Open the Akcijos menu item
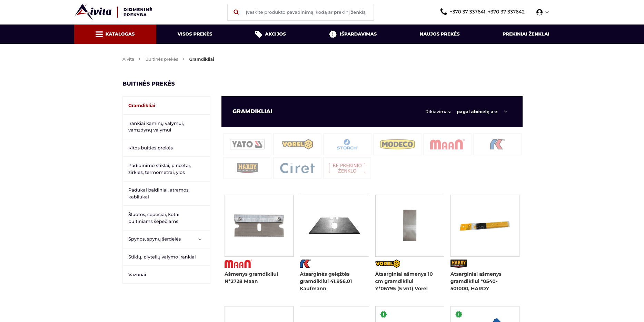 click(x=270, y=34)
